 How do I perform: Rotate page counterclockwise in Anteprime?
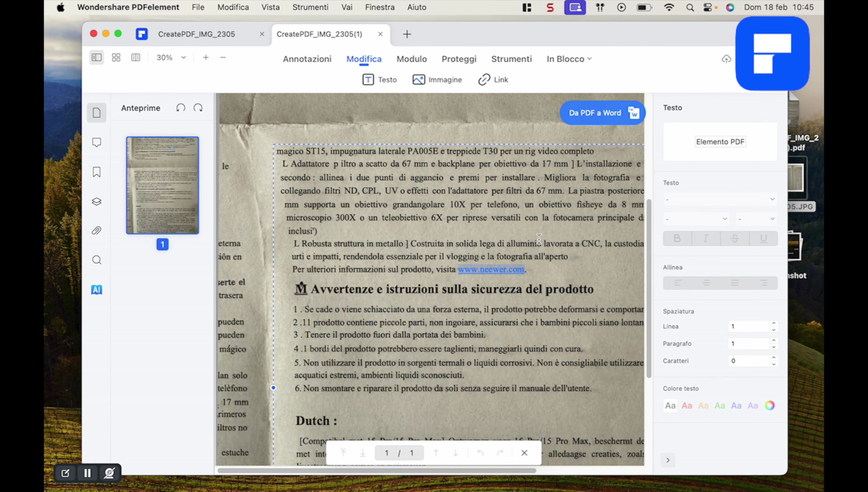[x=181, y=108]
